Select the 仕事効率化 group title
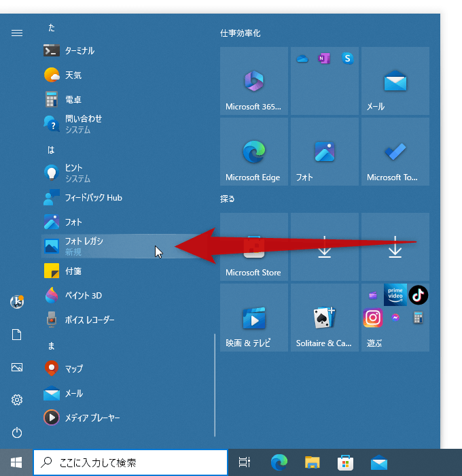The image size is (462, 476). 241,33
